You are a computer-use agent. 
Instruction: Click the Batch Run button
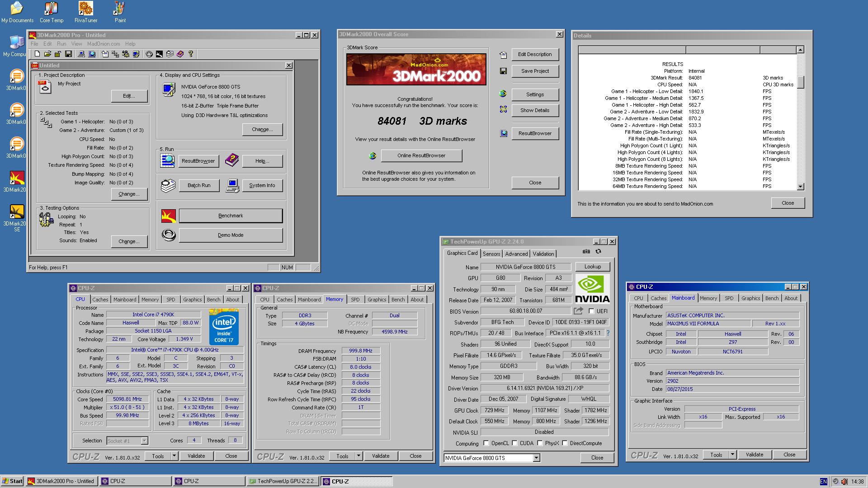click(199, 186)
